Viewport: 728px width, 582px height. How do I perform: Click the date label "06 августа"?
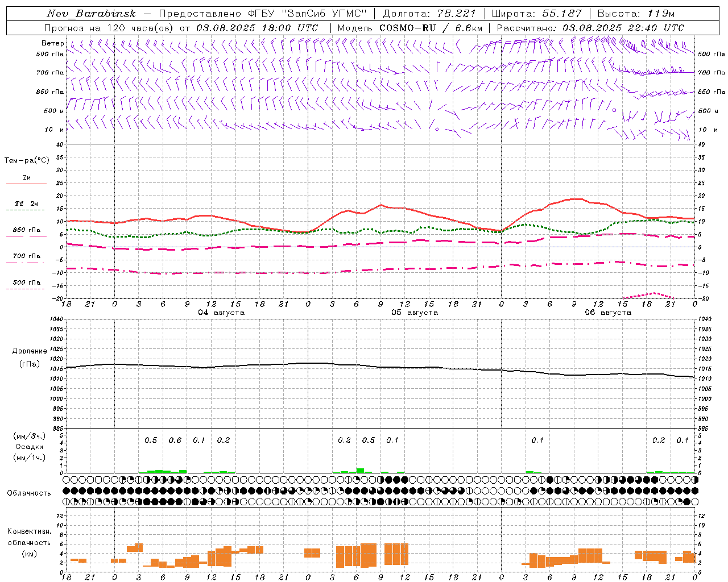608,313
